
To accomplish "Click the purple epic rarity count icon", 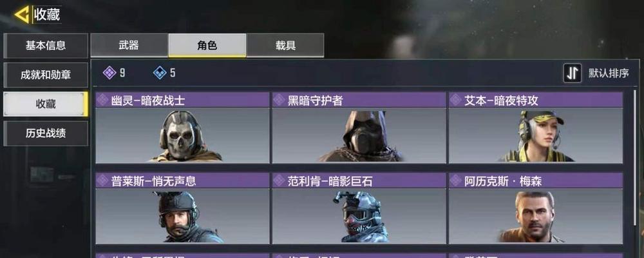I will tap(109, 74).
